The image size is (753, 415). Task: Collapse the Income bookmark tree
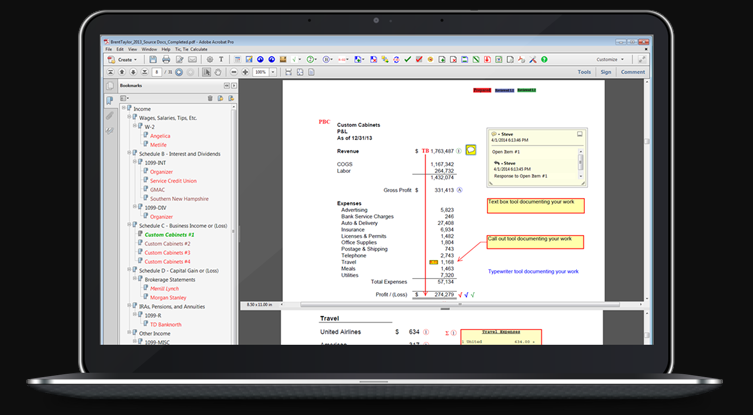[x=123, y=108]
